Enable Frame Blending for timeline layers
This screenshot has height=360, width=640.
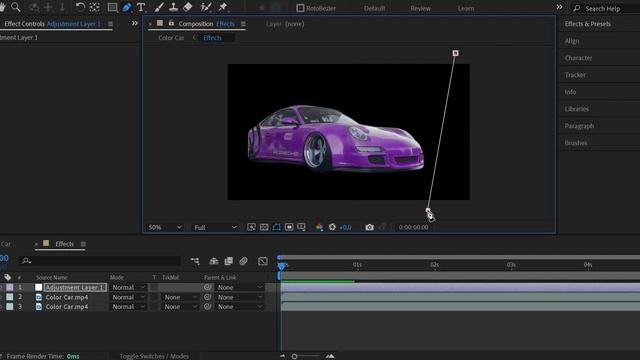pyautogui.click(x=229, y=261)
